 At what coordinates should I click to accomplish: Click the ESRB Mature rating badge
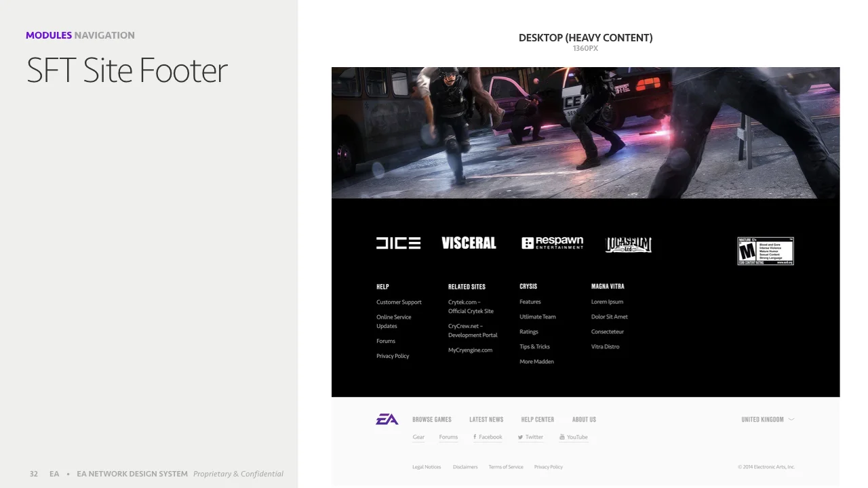coord(766,251)
